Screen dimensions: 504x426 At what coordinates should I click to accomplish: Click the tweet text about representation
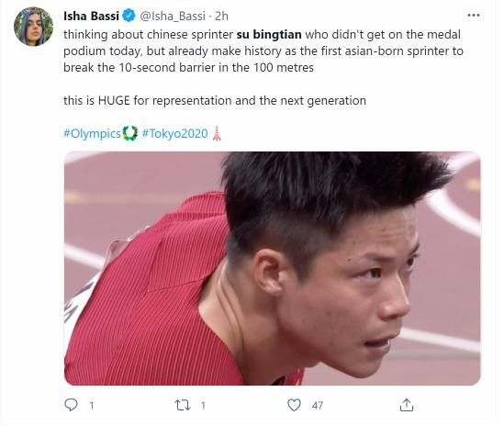215,101
